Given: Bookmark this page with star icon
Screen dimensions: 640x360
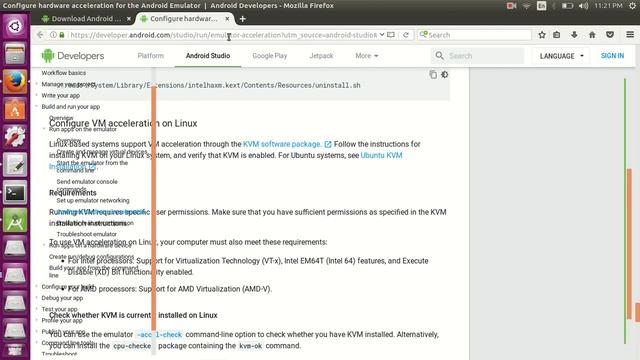Looking at the screenshot, I should coord(542,35).
